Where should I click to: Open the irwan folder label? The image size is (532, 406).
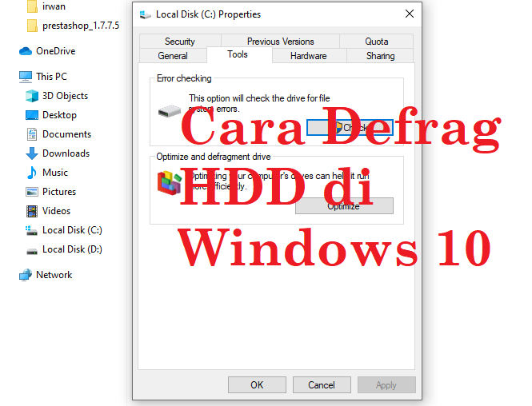54,6
